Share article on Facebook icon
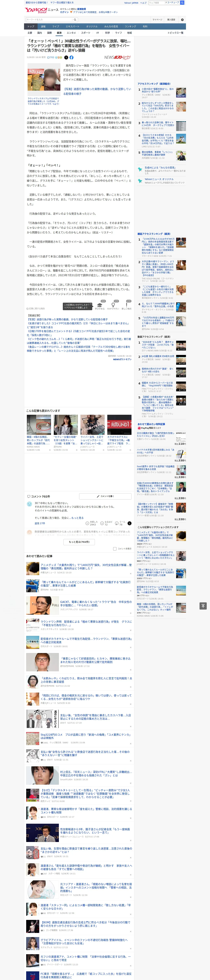The height and width of the screenshot is (980, 210). pyautogui.click(x=71, y=57)
